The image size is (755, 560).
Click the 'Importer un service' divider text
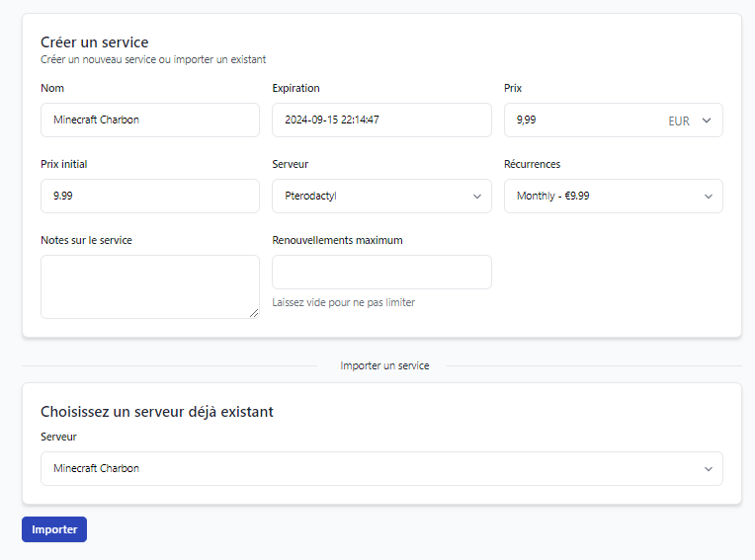[x=384, y=365]
